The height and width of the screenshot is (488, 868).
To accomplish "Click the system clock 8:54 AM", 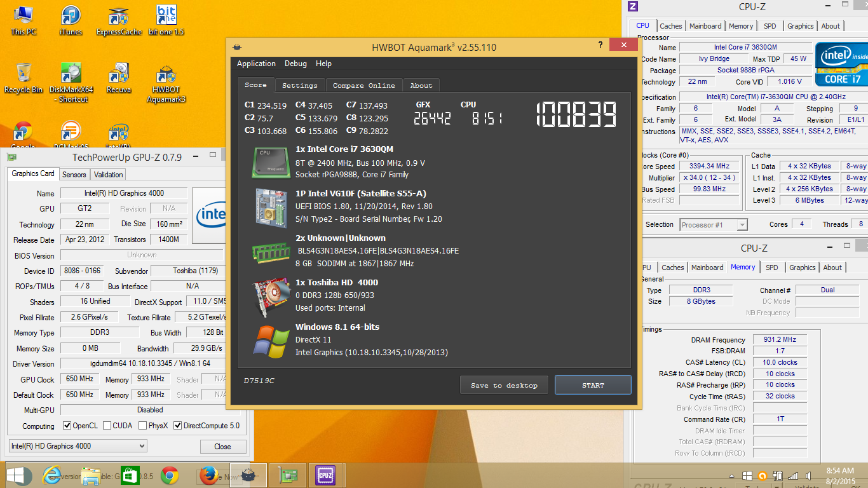I will [839, 471].
